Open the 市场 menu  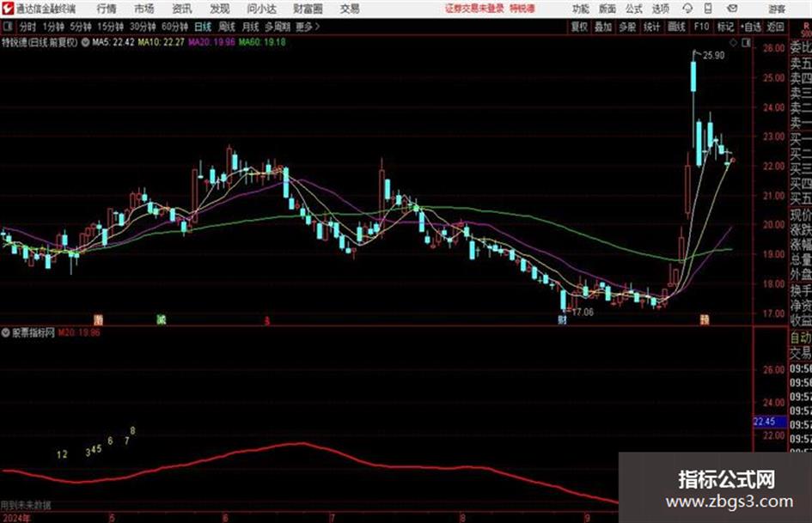(144, 9)
